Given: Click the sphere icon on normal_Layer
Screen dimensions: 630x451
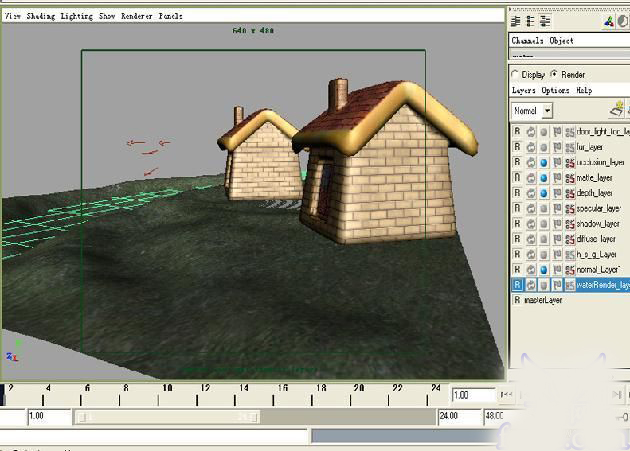Looking at the screenshot, I should [x=543, y=270].
